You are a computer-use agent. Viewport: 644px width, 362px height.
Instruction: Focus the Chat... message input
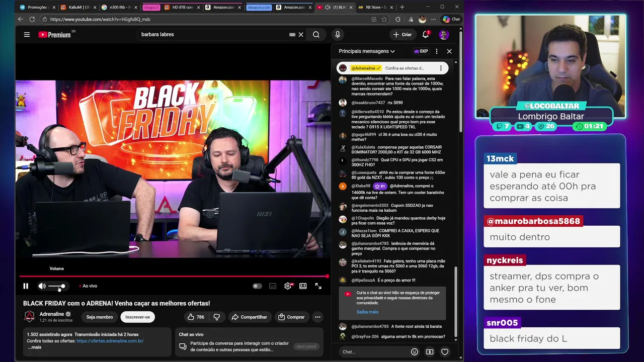point(375,352)
